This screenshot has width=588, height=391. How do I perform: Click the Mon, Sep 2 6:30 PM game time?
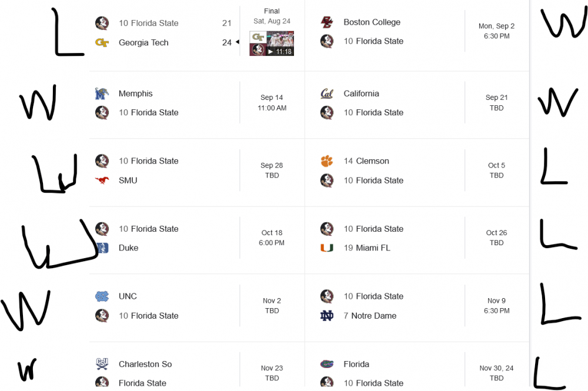[x=496, y=31]
